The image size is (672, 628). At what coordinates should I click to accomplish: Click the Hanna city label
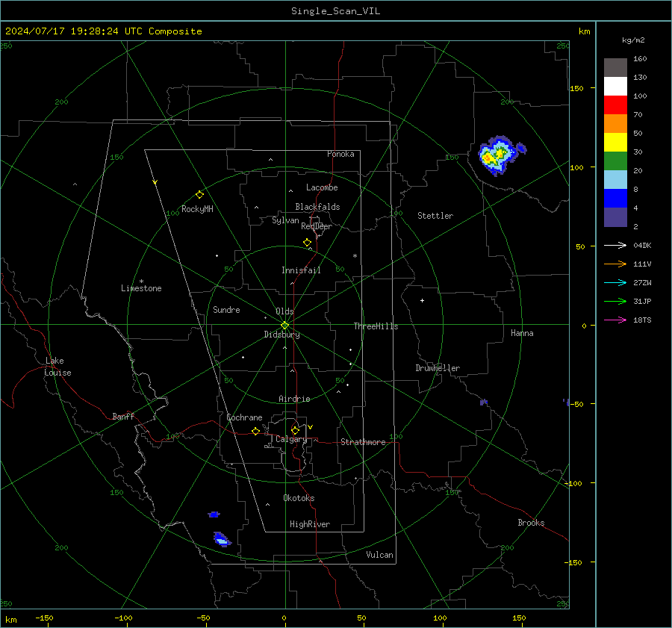click(522, 333)
